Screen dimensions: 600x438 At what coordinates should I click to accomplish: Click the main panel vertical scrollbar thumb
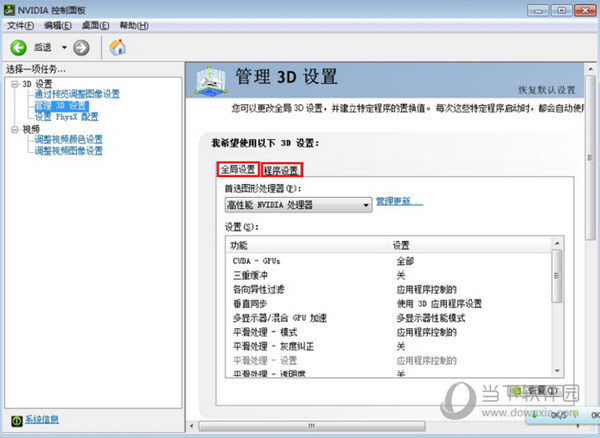tap(590, 158)
